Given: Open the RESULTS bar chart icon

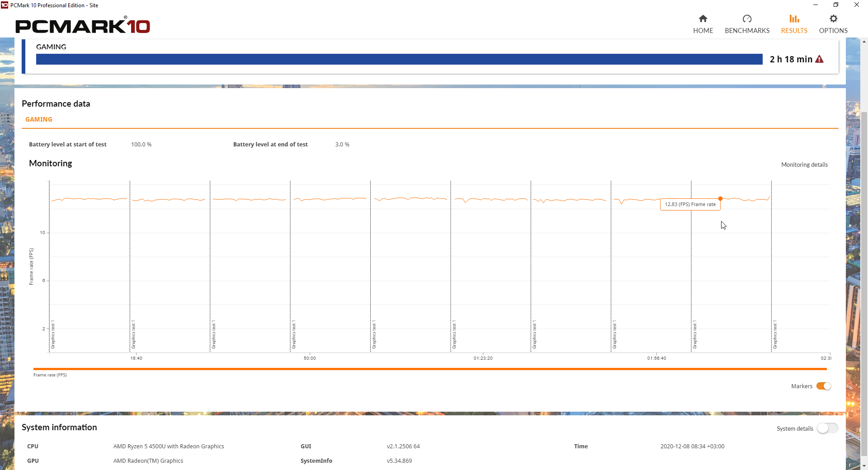Looking at the screenshot, I should [794, 19].
